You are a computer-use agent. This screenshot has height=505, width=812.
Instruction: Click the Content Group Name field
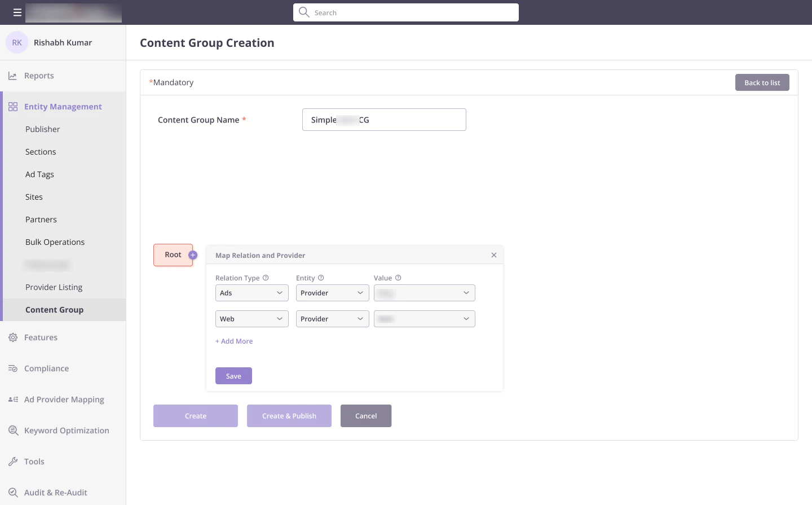pos(384,120)
